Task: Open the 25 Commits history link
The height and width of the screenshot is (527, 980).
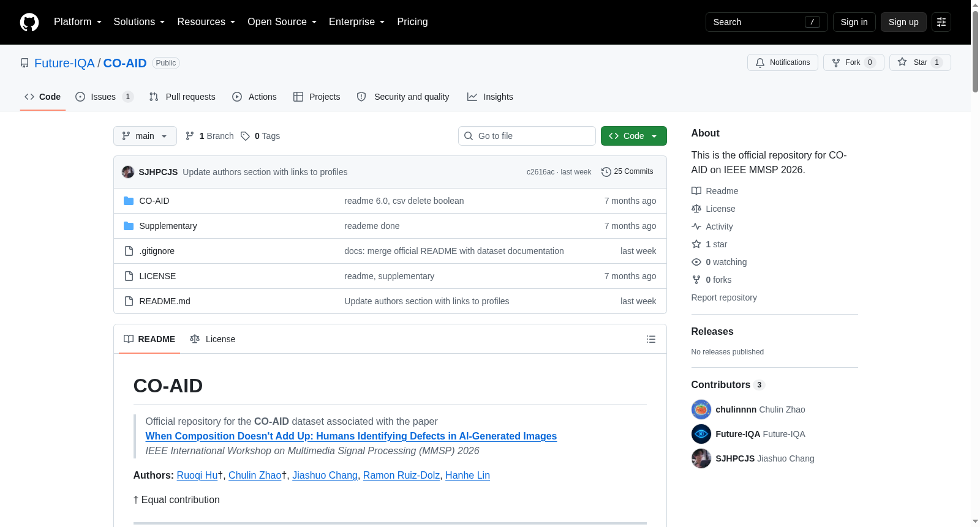Action: tap(627, 172)
